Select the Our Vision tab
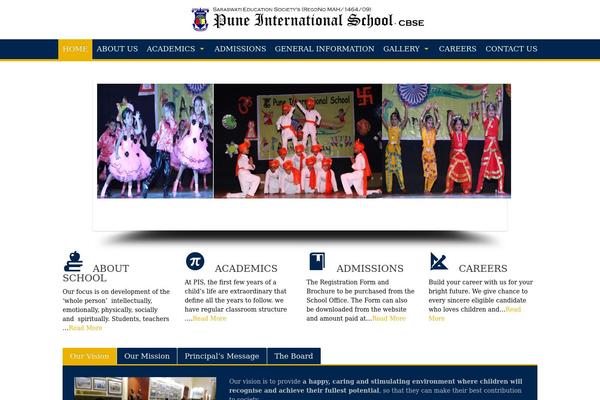 pos(90,356)
